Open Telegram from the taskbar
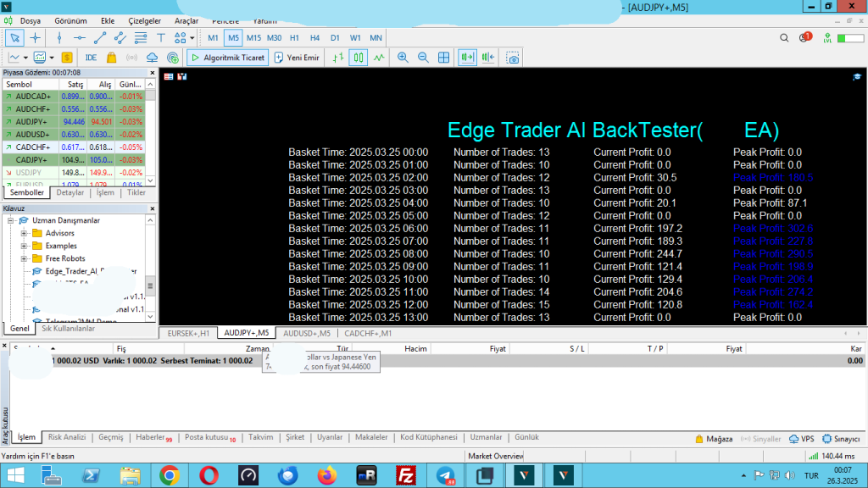The image size is (868, 488). [x=446, y=475]
